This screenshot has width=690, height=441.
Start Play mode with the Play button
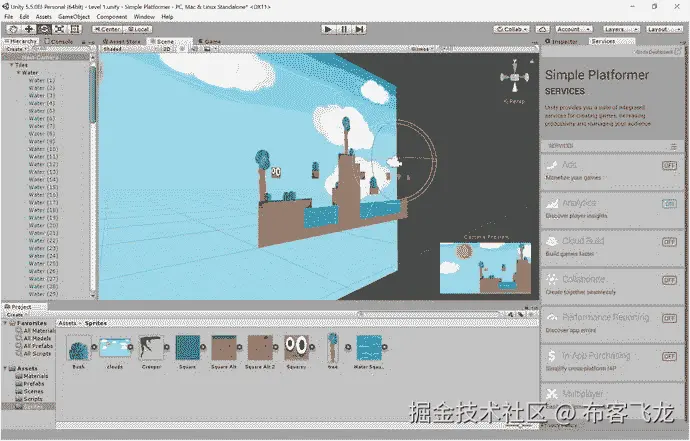pos(327,29)
